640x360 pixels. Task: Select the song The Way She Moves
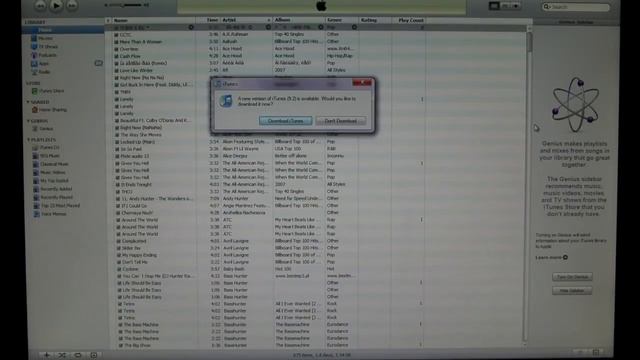[141, 135]
